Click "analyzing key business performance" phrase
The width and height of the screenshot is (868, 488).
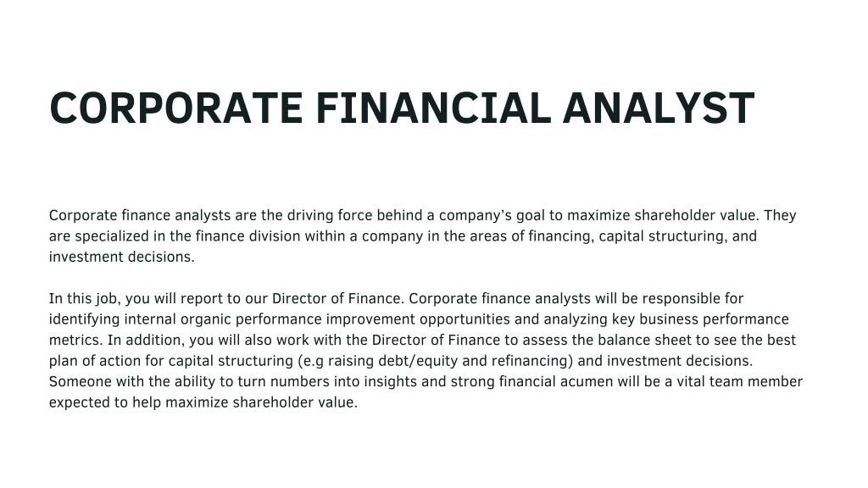[x=666, y=319]
